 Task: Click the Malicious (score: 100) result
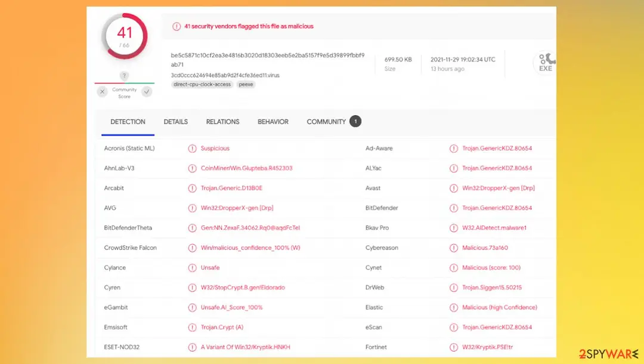[491, 267]
